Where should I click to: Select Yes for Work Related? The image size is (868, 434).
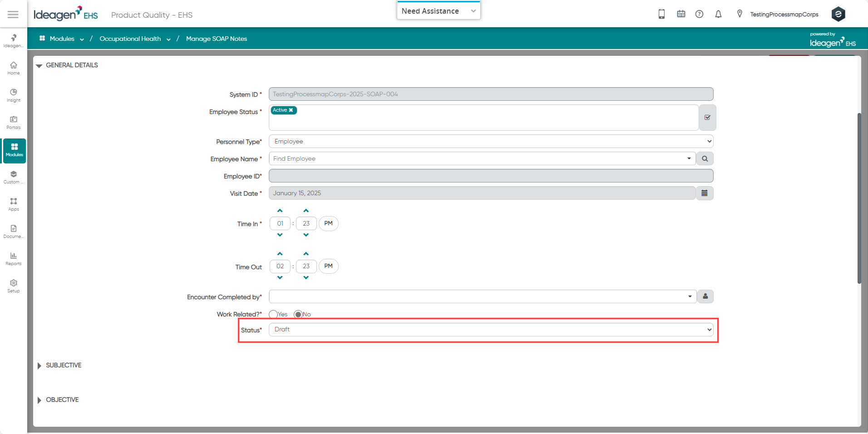pos(273,314)
